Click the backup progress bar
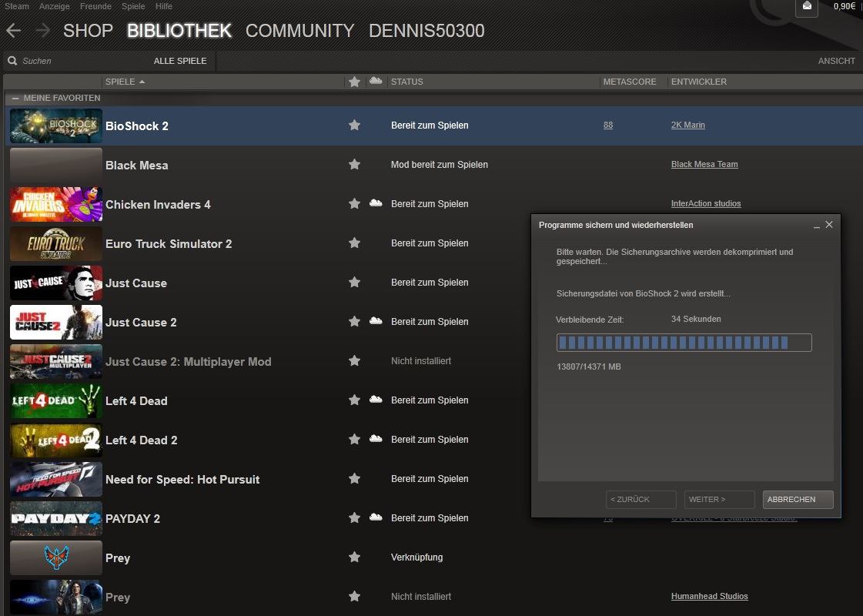863x616 pixels. [684, 343]
